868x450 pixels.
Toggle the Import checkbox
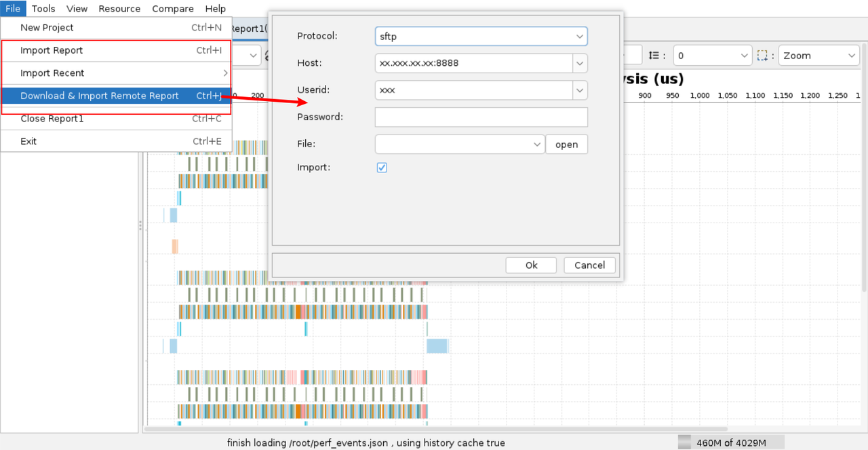pos(382,167)
